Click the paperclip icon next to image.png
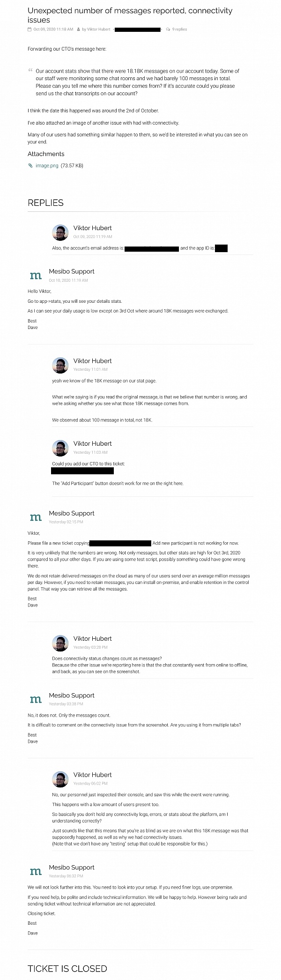Image resolution: width=281 pixels, height=980 pixels. [30, 165]
